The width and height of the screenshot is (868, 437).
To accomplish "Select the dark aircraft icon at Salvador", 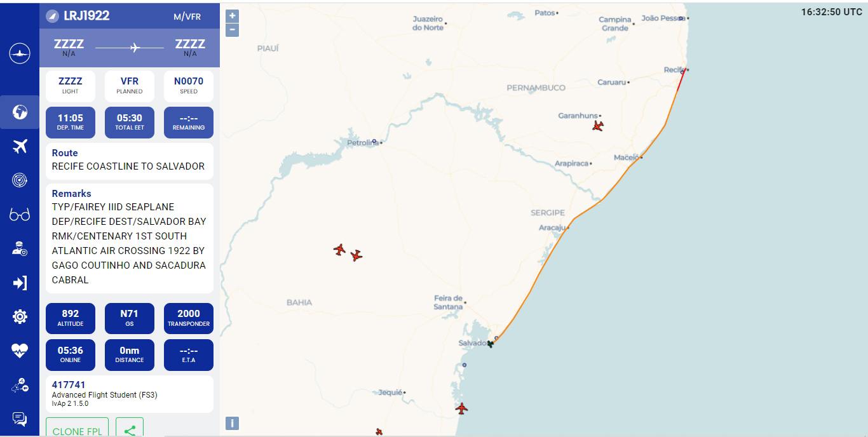I will pos(490,344).
